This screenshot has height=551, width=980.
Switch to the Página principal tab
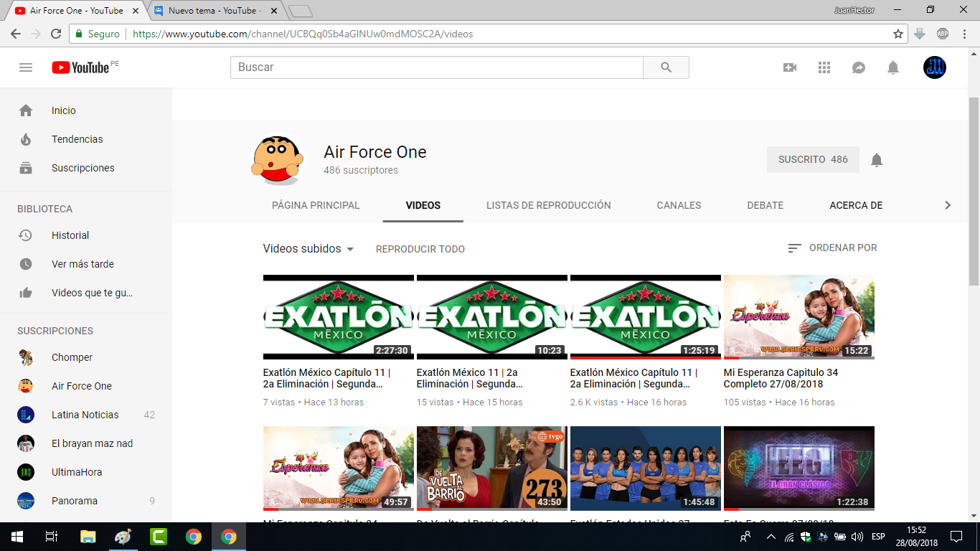pos(316,205)
